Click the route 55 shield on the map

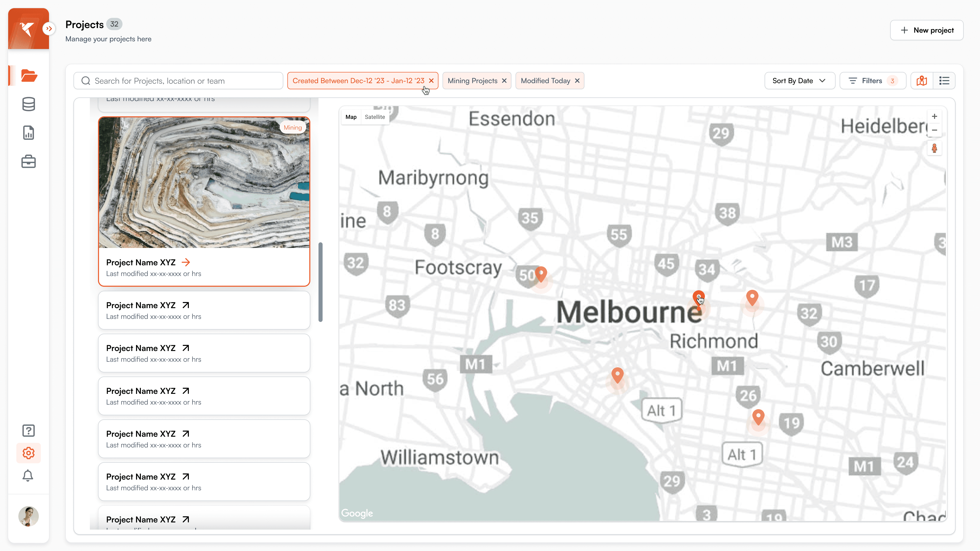click(x=619, y=235)
